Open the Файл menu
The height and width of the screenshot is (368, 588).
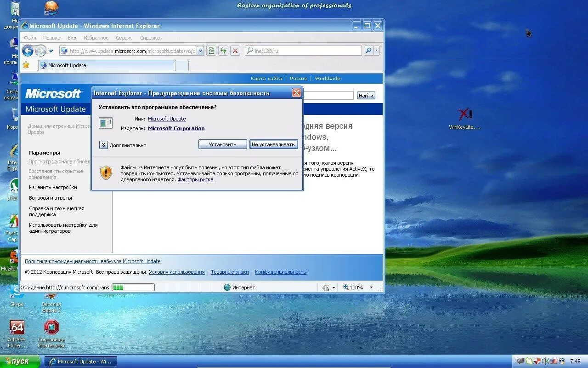click(x=30, y=38)
